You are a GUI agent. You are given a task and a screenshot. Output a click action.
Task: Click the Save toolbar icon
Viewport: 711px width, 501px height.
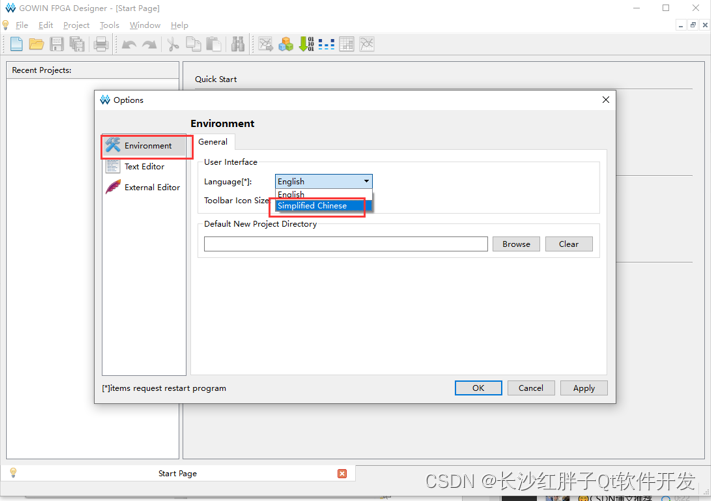click(x=57, y=44)
